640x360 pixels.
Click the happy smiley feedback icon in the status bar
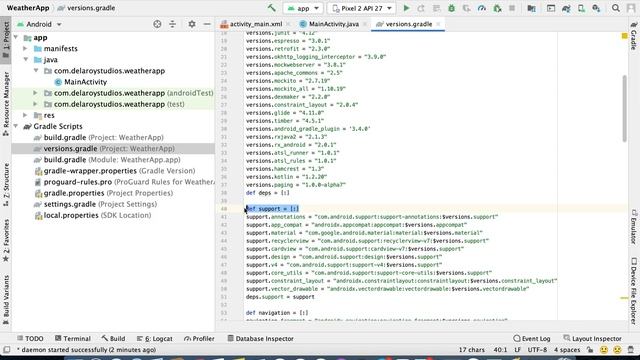click(x=604, y=350)
